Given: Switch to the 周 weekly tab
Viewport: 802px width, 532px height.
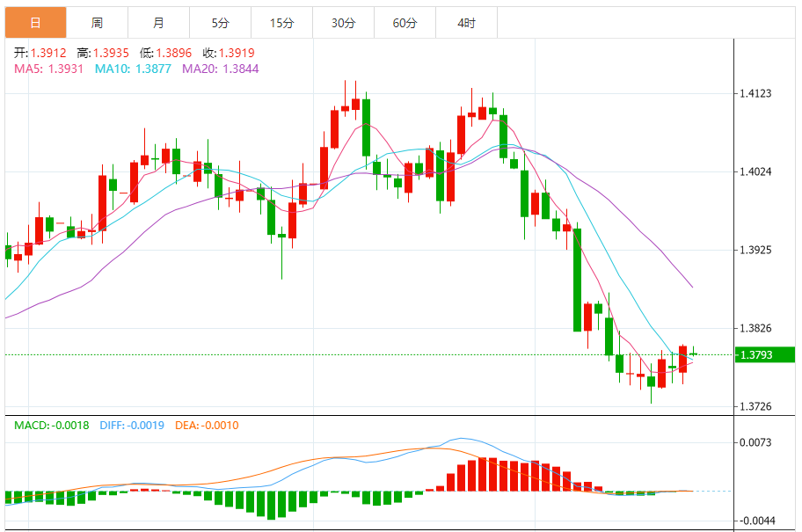Looking at the screenshot, I should click(x=97, y=23).
